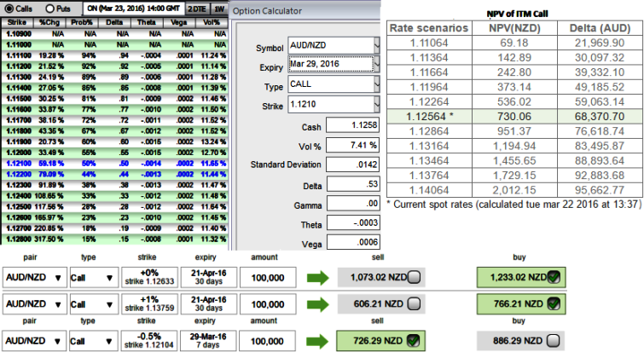
Task: Check the sell box for 1,073.02 NZD
Action: click(413, 277)
